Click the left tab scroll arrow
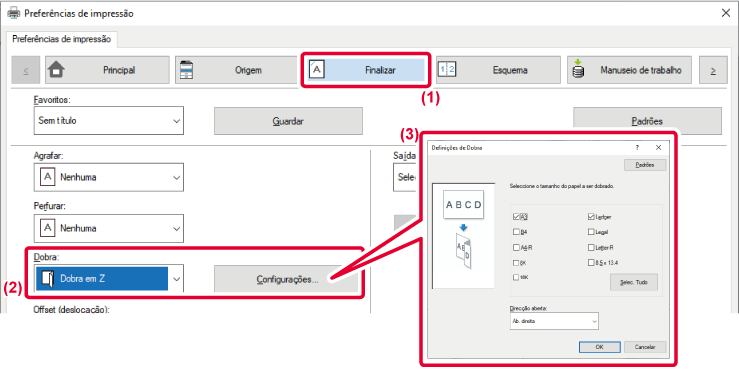 25,70
